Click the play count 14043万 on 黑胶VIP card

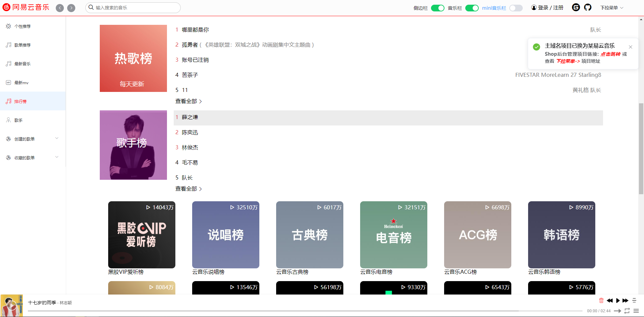160,207
